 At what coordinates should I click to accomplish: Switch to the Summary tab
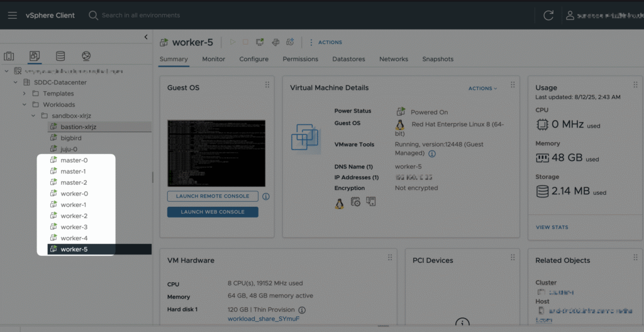(174, 59)
